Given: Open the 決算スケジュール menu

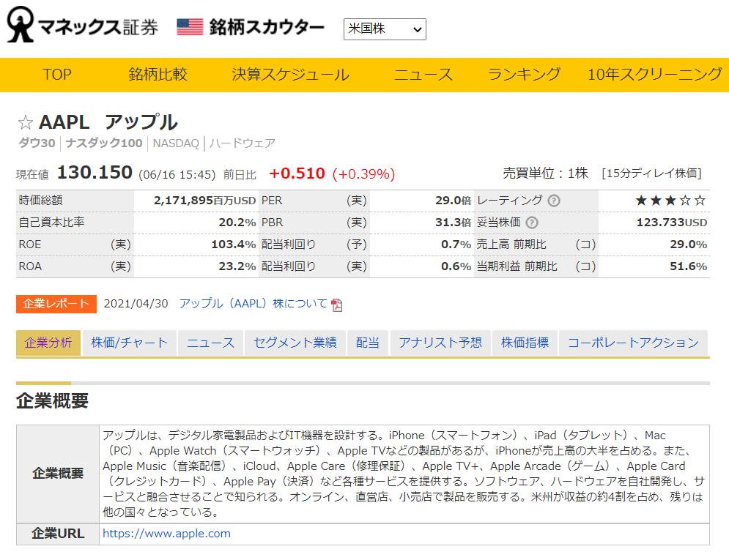Looking at the screenshot, I should point(291,75).
